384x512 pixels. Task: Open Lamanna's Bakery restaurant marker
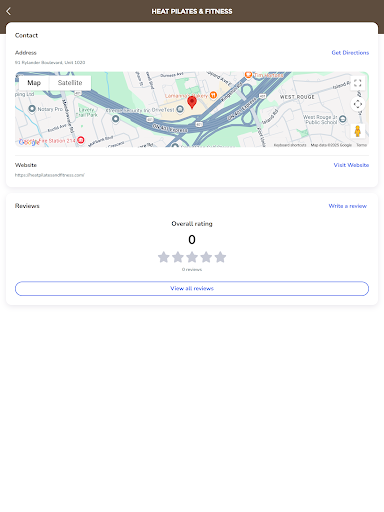(213, 95)
